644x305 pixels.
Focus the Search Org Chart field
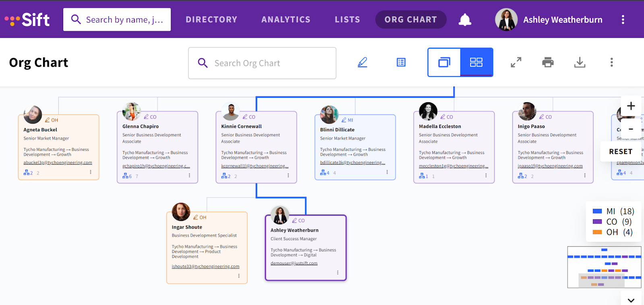262,63
